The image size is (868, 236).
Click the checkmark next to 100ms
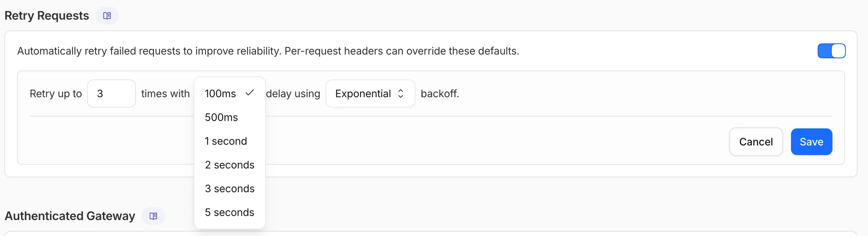coord(250,93)
